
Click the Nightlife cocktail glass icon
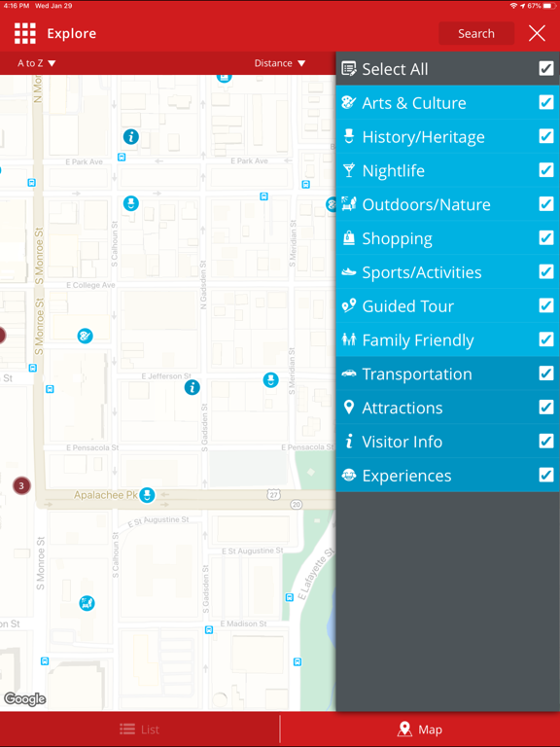[x=349, y=170]
